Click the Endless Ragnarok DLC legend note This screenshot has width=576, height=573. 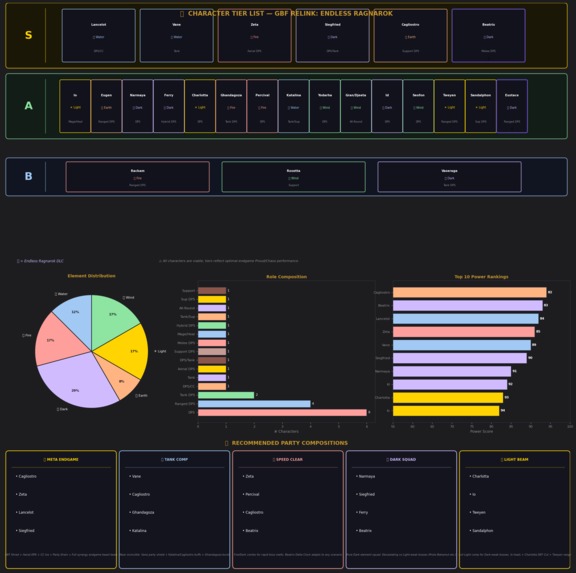pos(40,261)
